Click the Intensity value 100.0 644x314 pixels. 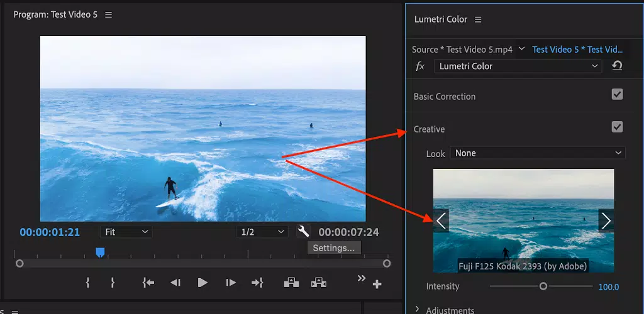click(609, 287)
